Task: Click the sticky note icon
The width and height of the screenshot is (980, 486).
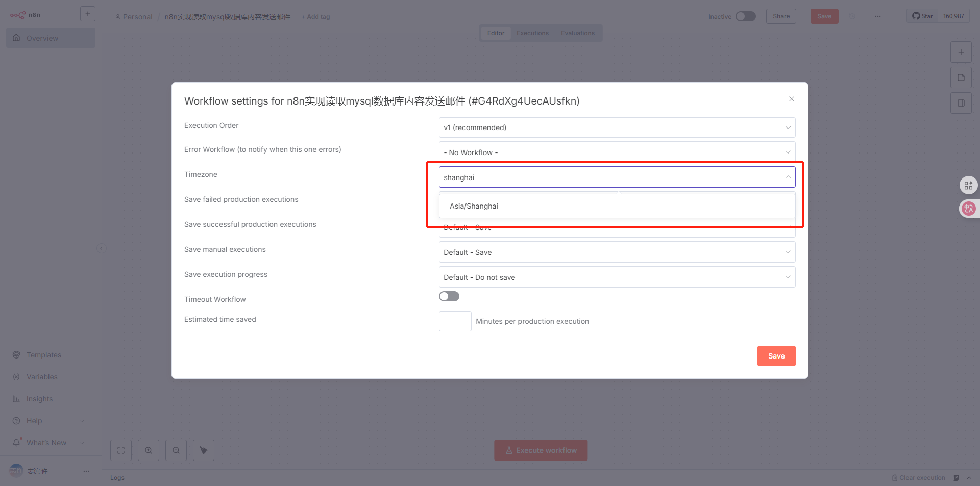Action: click(961, 78)
